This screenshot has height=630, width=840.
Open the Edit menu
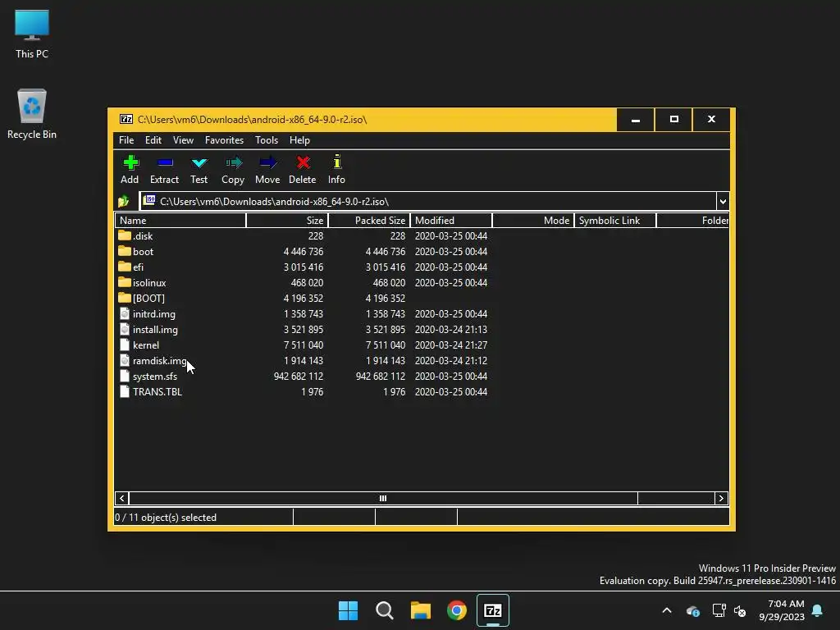(x=153, y=139)
